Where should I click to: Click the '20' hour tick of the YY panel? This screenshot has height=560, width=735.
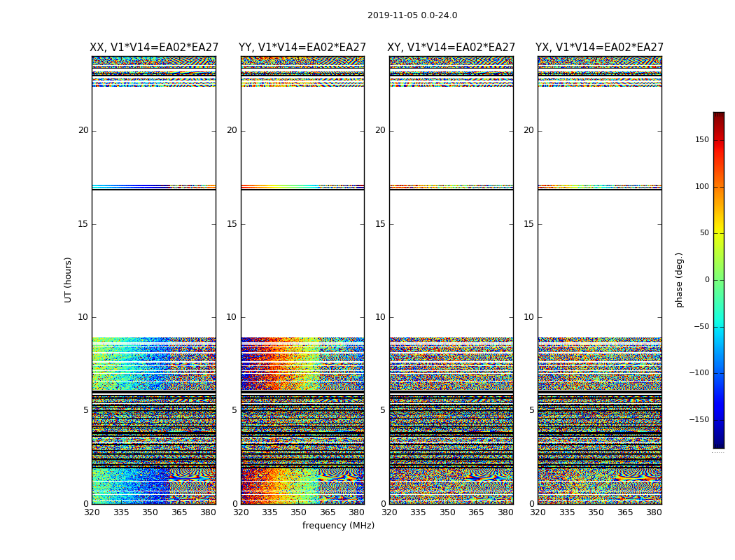pos(232,130)
